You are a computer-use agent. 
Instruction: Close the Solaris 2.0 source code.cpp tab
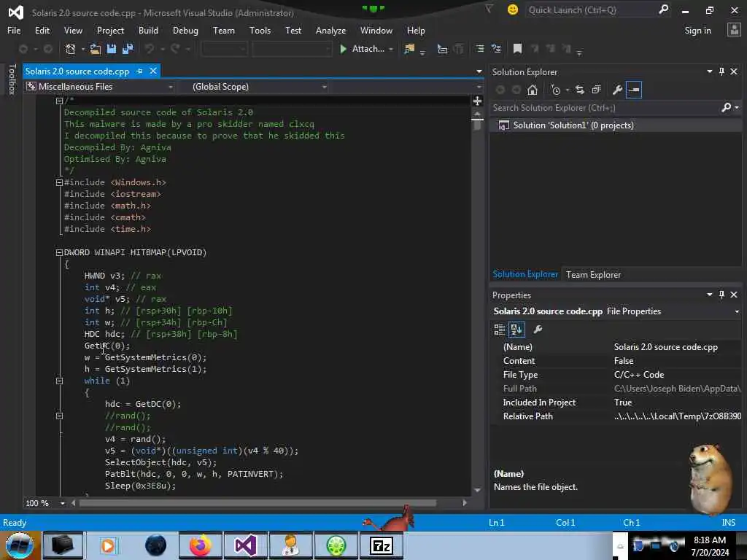click(153, 71)
